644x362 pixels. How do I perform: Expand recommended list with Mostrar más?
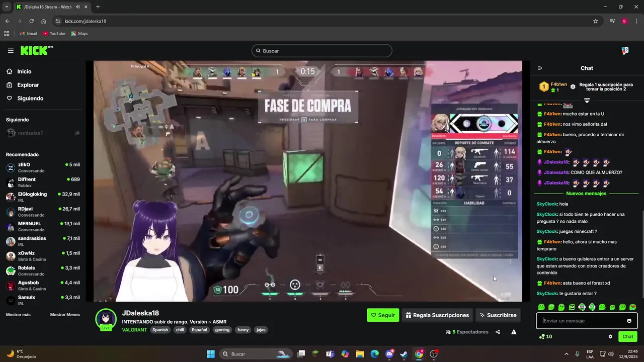(x=18, y=315)
